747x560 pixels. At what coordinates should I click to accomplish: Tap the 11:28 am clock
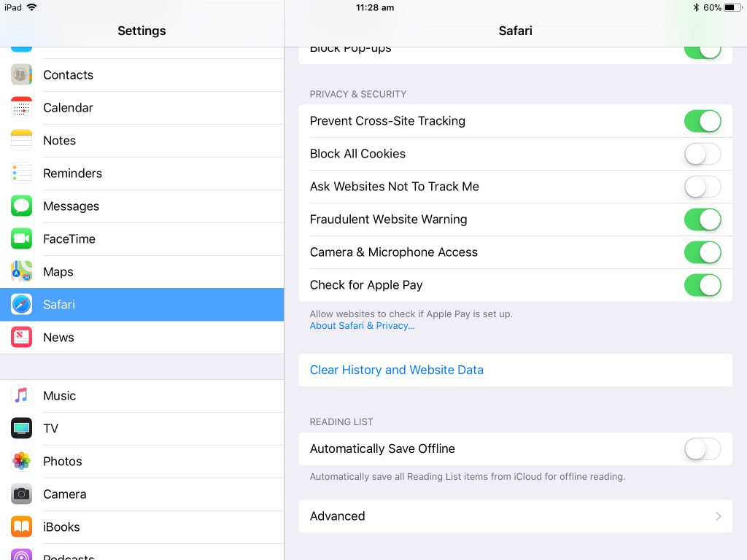coord(375,7)
